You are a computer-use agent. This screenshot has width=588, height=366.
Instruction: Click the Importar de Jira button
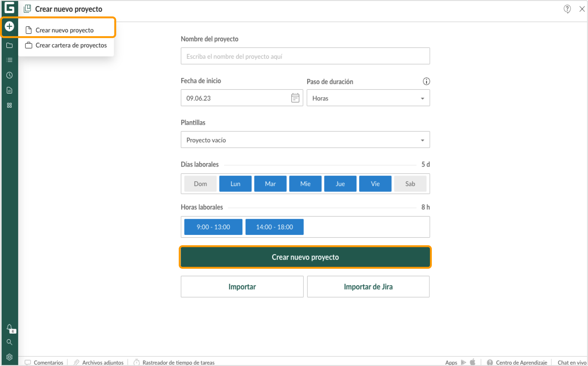point(368,287)
